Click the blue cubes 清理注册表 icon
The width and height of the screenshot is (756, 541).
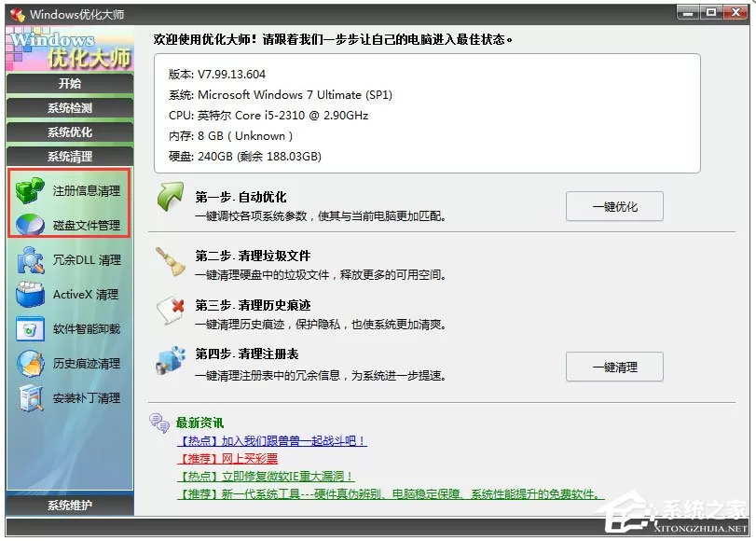pyautogui.click(x=171, y=360)
